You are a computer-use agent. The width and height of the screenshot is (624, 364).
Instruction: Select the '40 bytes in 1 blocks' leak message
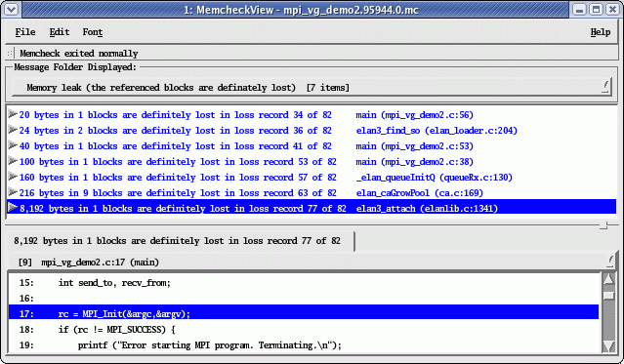point(175,146)
